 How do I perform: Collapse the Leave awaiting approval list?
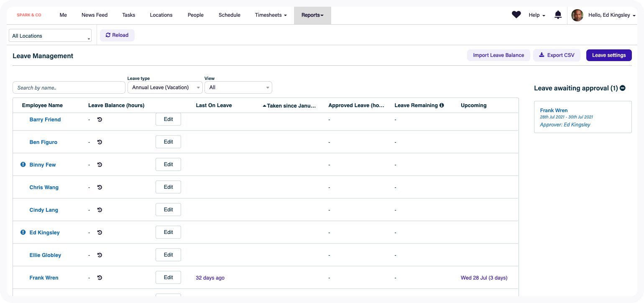pos(623,88)
